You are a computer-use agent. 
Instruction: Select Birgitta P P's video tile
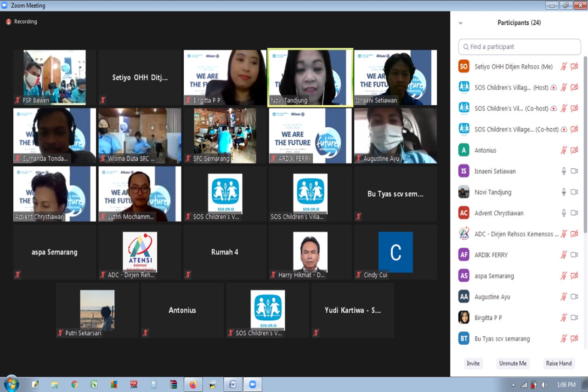[x=225, y=78]
